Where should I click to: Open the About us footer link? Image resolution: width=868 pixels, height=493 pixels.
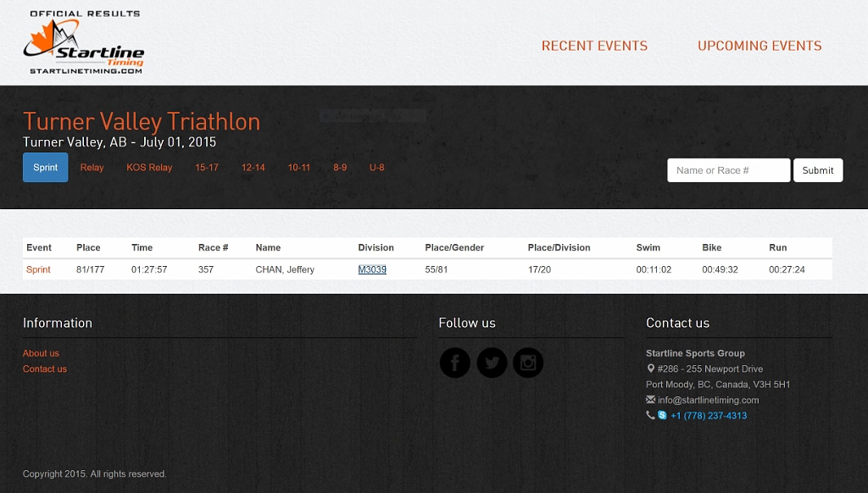[x=41, y=353]
